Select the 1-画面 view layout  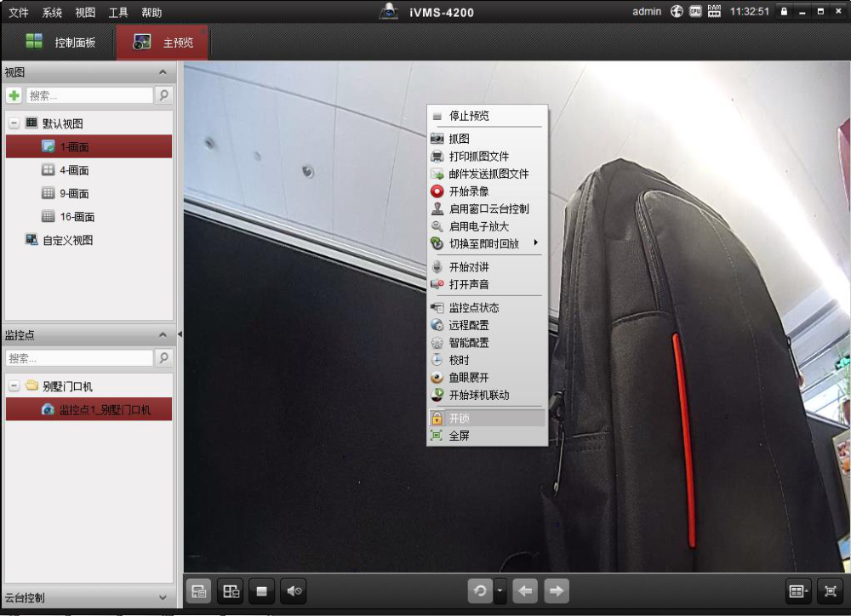89,146
